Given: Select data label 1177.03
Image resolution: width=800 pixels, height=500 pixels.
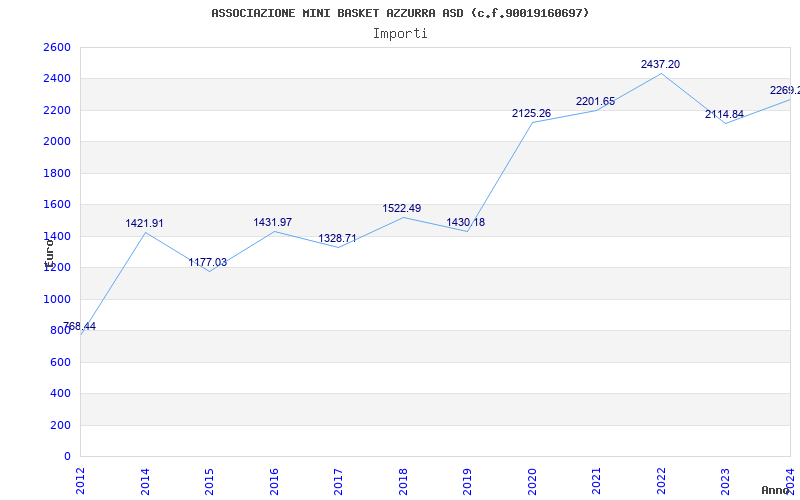Looking at the screenshot, I should pyautogui.click(x=208, y=262).
